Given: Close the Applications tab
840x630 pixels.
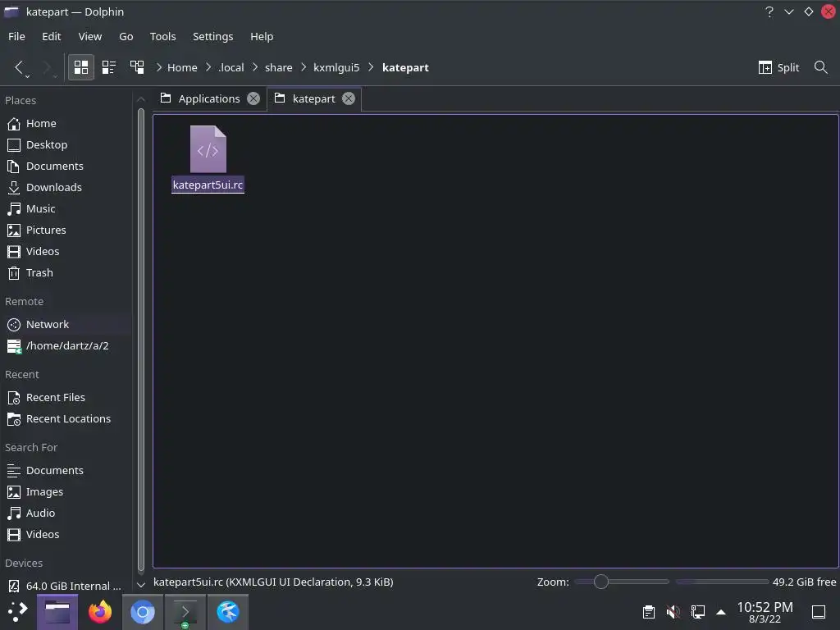Looking at the screenshot, I should pyautogui.click(x=253, y=98).
